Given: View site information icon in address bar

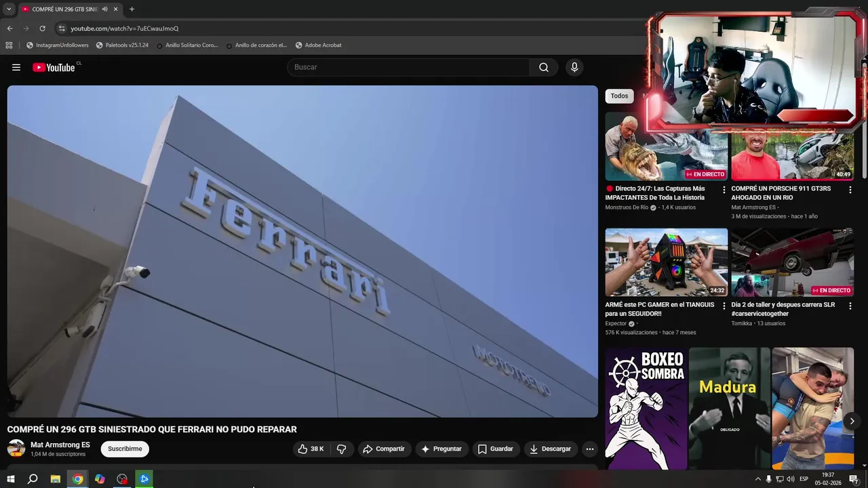Looking at the screenshot, I should [x=62, y=28].
